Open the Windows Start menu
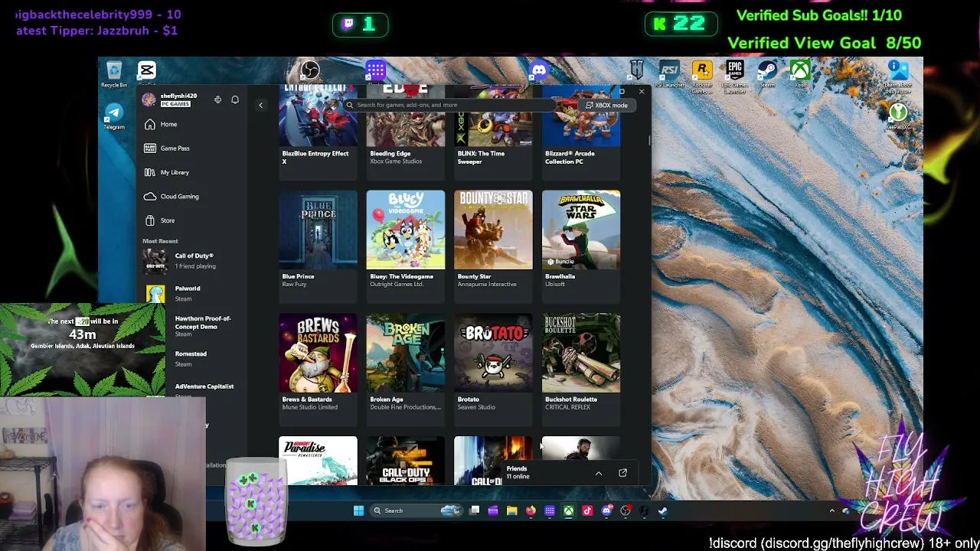This screenshot has height=551, width=980. click(358, 510)
